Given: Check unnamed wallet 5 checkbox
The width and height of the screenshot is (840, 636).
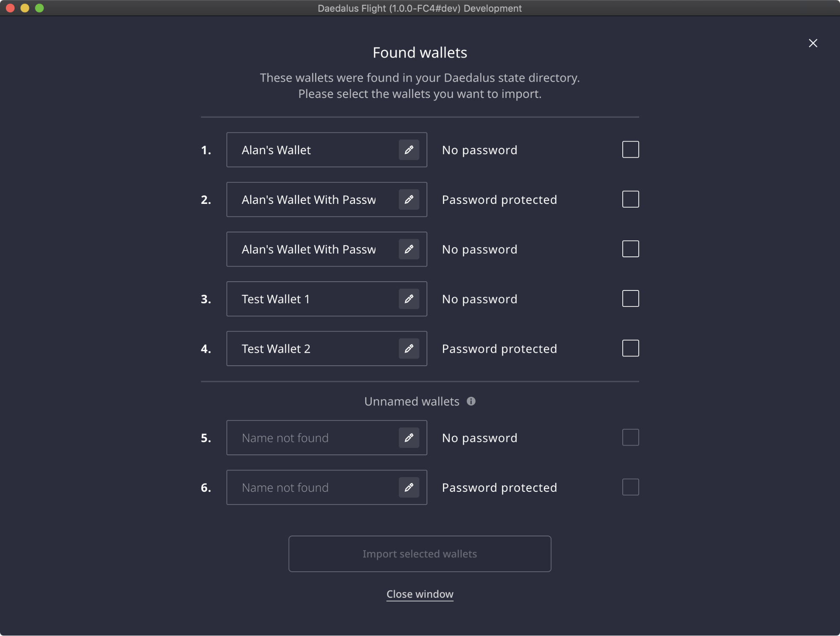Looking at the screenshot, I should coord(630,437).
